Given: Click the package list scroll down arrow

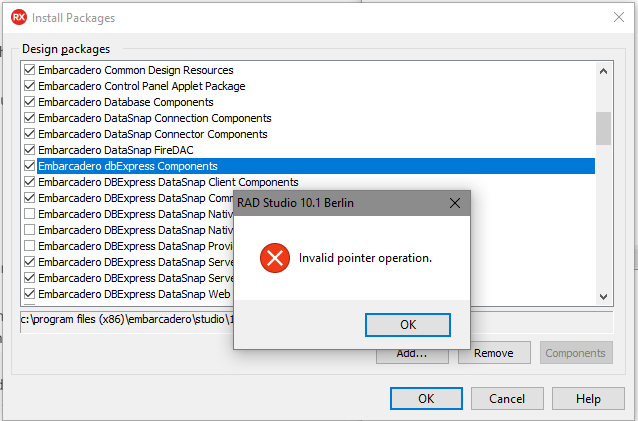Looking at the screenshot, I should (603, 297).
